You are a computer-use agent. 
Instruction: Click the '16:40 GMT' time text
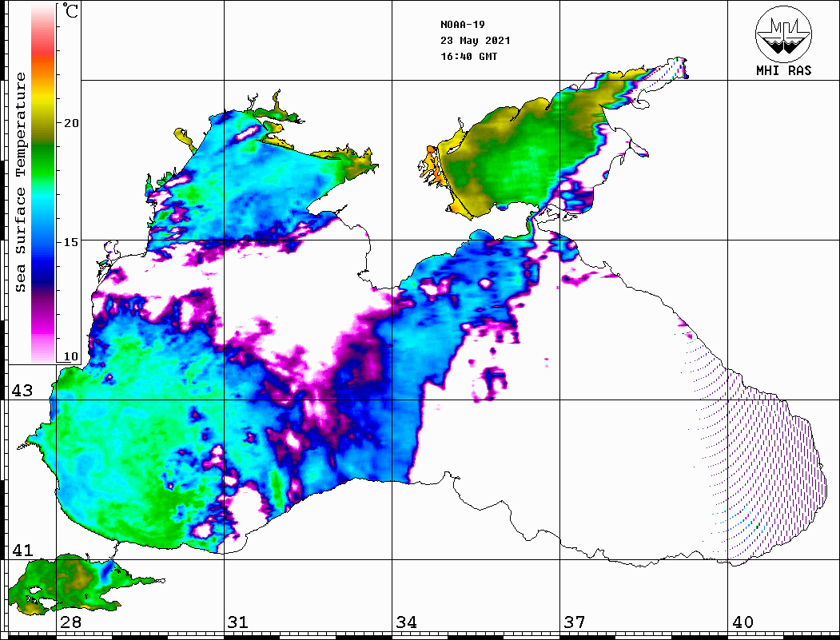(x=468, y=57)
